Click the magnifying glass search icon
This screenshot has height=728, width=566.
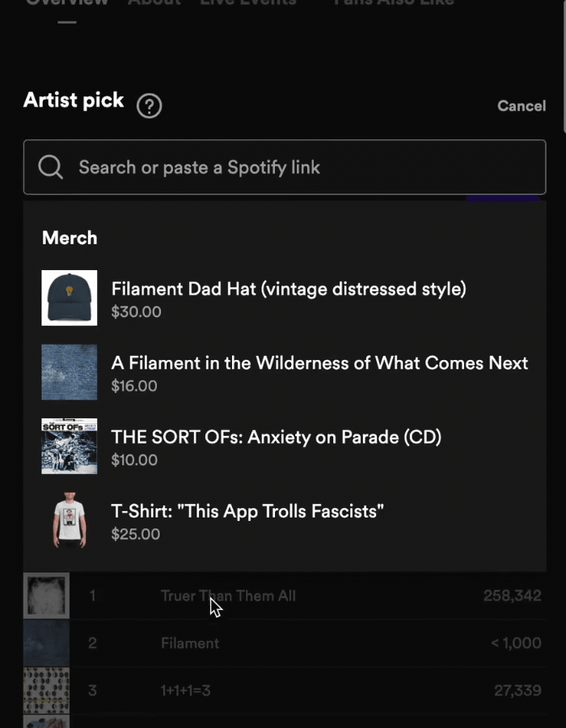coord(50,167)
